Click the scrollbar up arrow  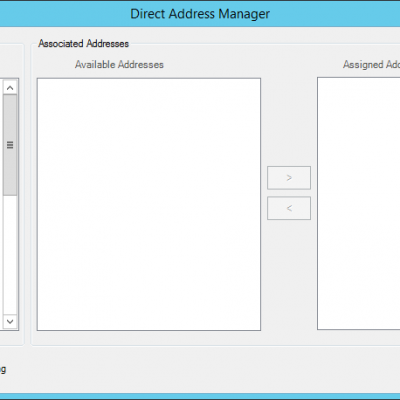tap(10, 88)
